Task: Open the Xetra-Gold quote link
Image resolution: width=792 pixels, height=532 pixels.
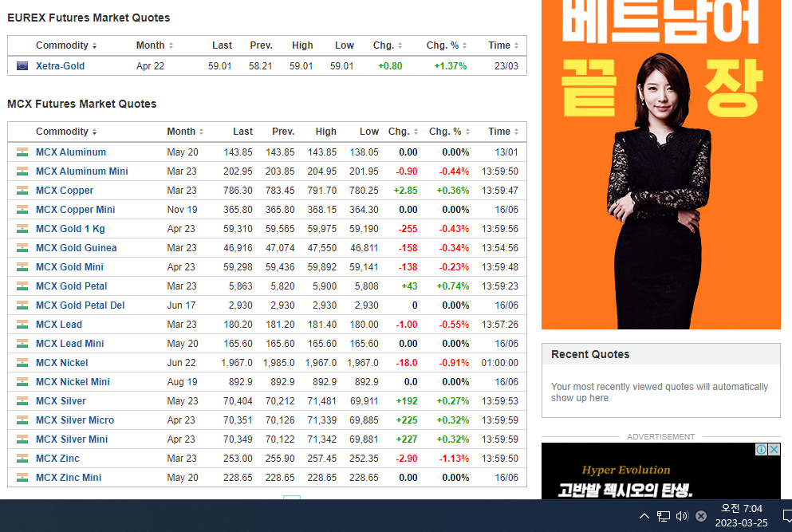Action: [x=60, y=66]
